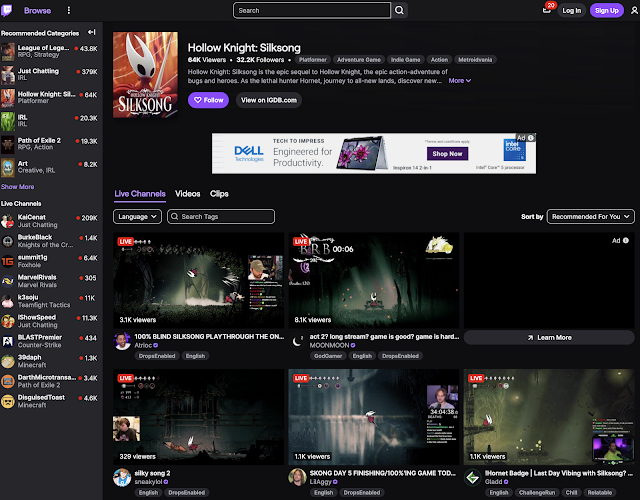Follow Hollow Knight: Silksong category
Viewport: 640px width, 500px height.
click(209, 100)
